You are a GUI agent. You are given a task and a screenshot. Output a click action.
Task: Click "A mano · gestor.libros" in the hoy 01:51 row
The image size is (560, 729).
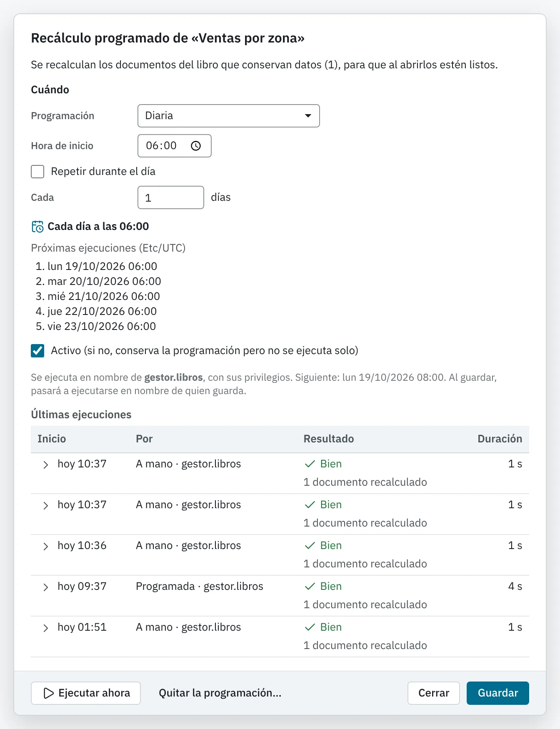[x=188, y=627]
